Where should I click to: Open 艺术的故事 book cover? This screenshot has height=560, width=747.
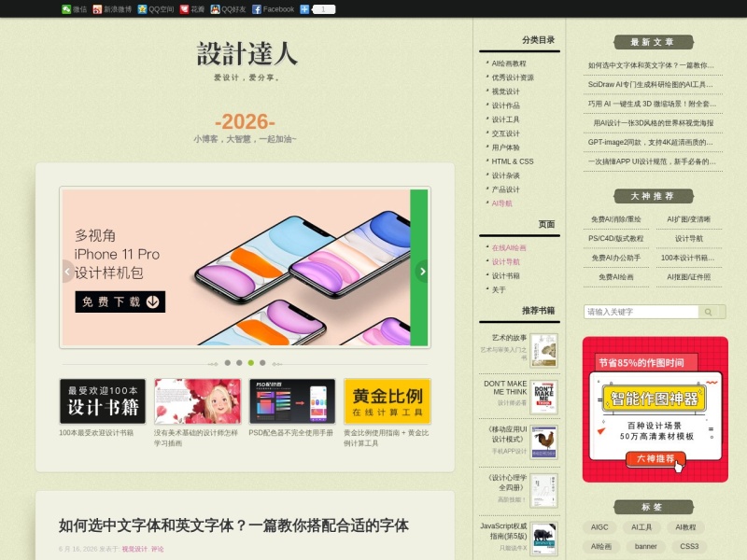[544, 351]
